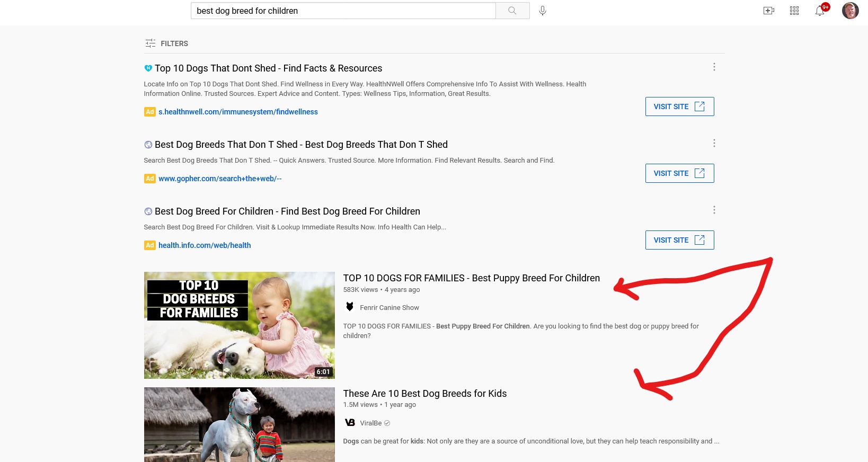Click the 583K views text

click(360, 290)
